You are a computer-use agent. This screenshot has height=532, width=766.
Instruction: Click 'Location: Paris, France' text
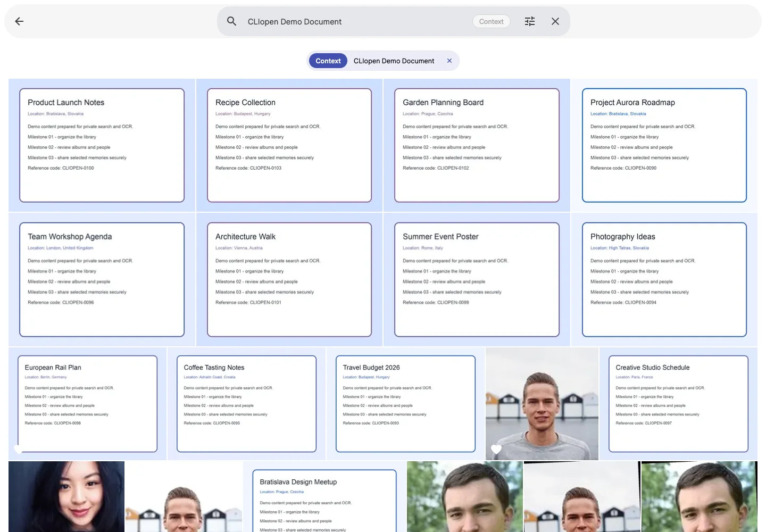pyautogui.click(x=634, y=377)
